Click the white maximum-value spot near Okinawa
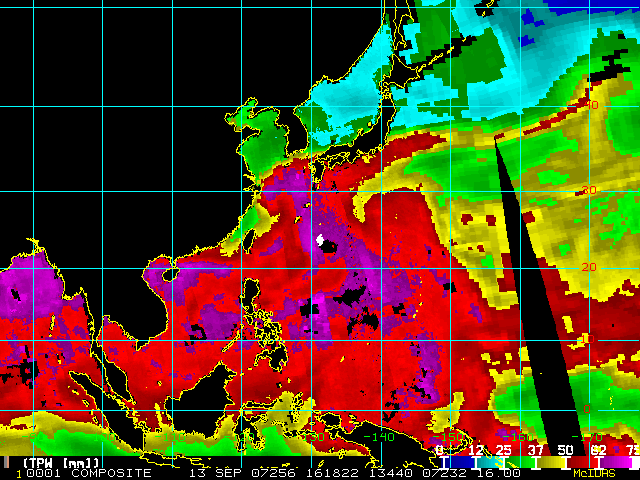The width and height of the screenshot is (640, 480). 320,240
